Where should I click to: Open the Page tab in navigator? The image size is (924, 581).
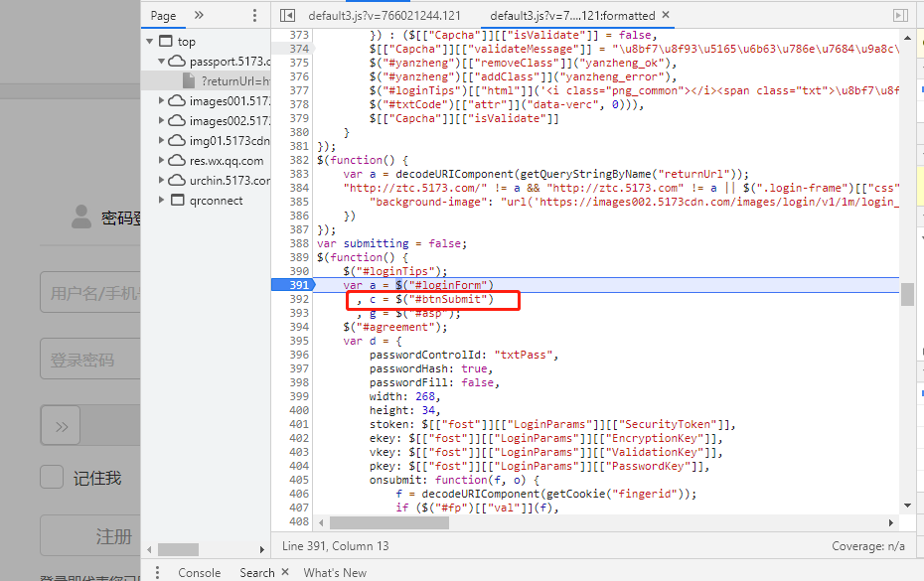(163, 16)
